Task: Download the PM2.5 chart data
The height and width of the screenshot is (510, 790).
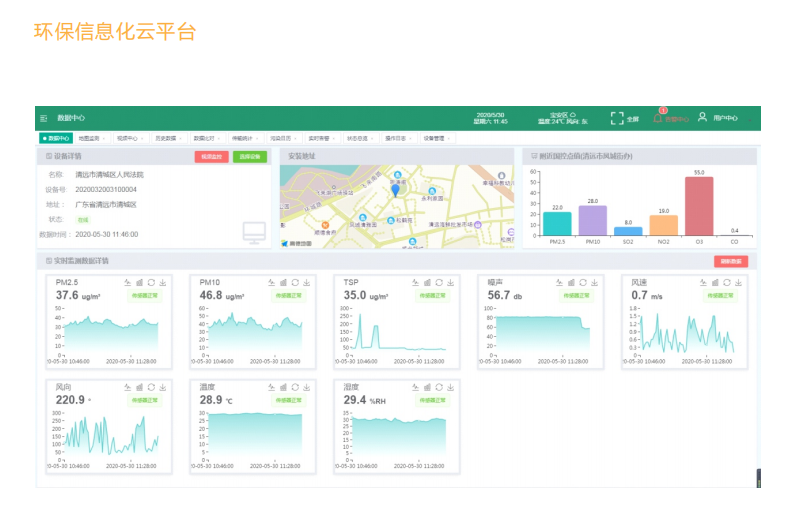Action: coord(162,283)
